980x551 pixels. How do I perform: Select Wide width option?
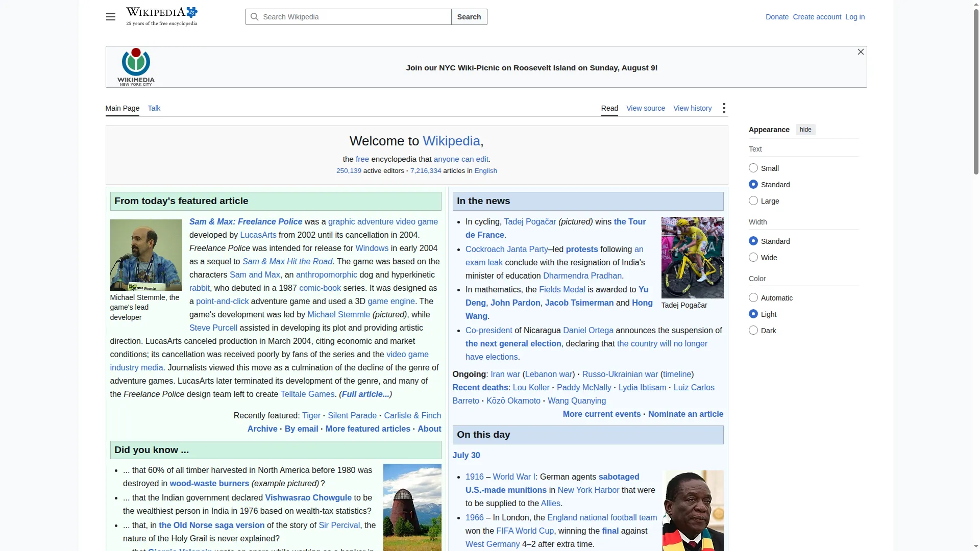[753, 257]
